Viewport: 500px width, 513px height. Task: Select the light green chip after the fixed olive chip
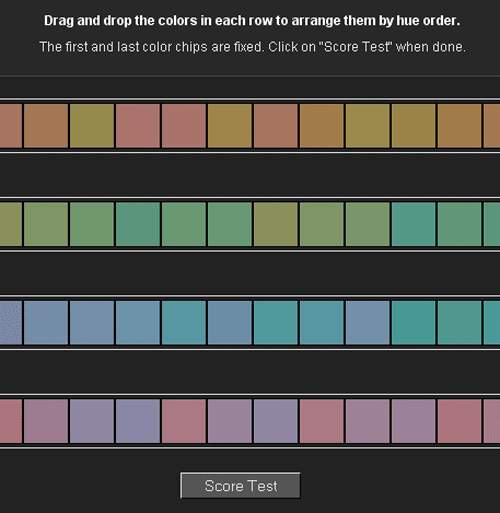click(x=46, y=224)
